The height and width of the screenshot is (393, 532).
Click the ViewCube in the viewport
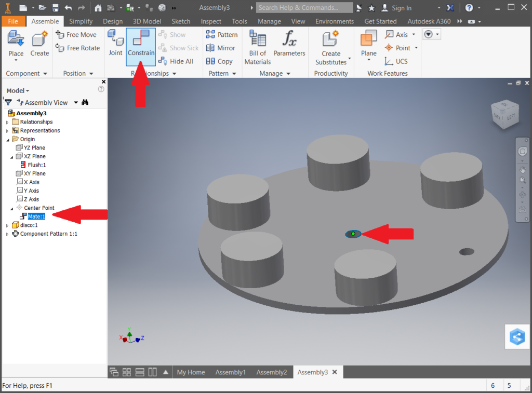point(503,114)
